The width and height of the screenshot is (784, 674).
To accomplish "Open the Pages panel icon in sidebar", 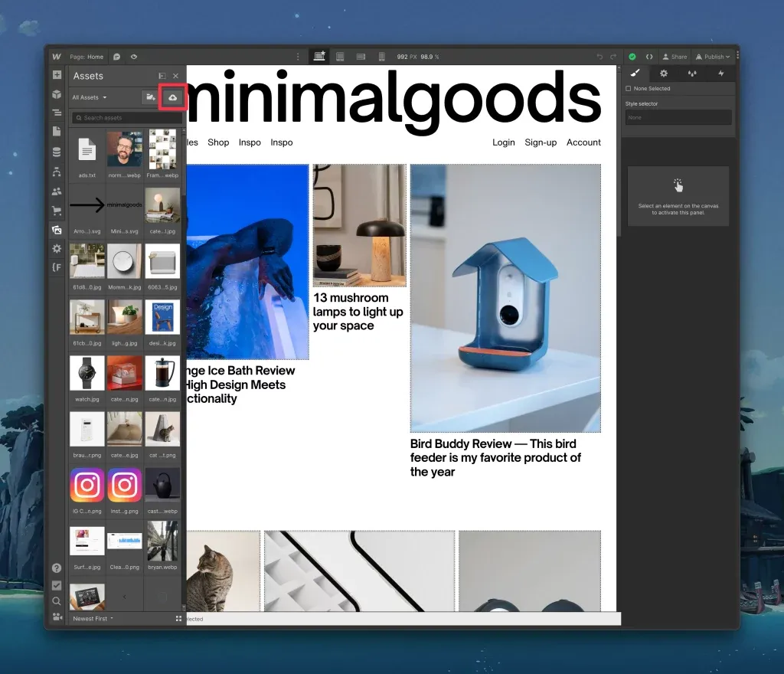I will coord(57,132).
